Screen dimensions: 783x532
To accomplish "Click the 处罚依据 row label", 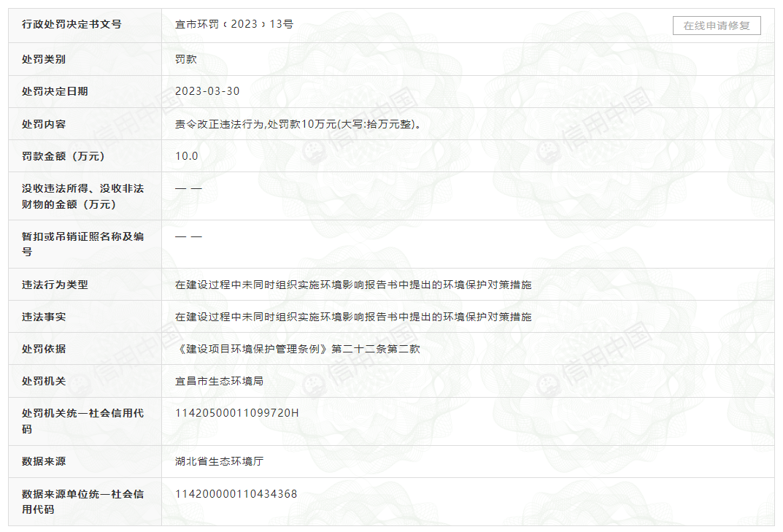I will point(44,349).
